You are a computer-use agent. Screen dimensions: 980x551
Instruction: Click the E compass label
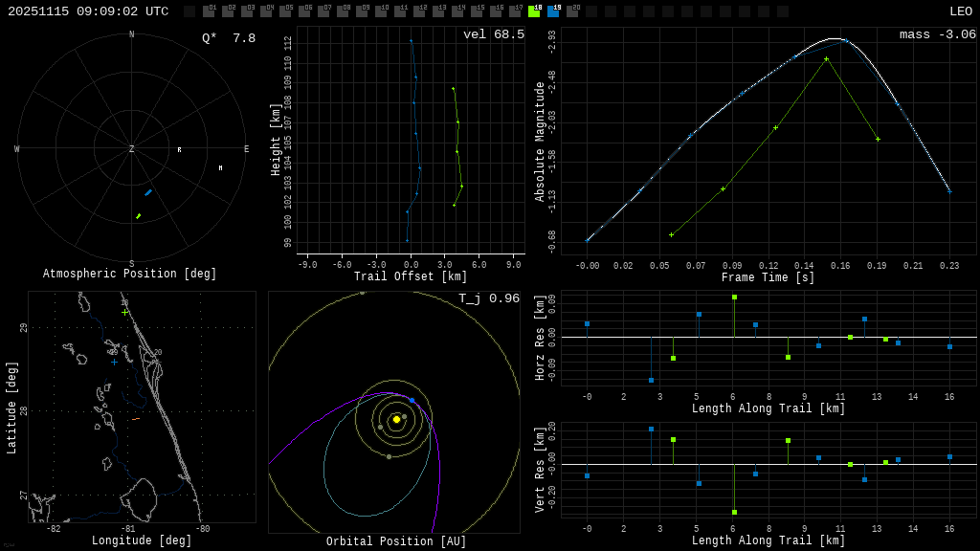[246, 148]
